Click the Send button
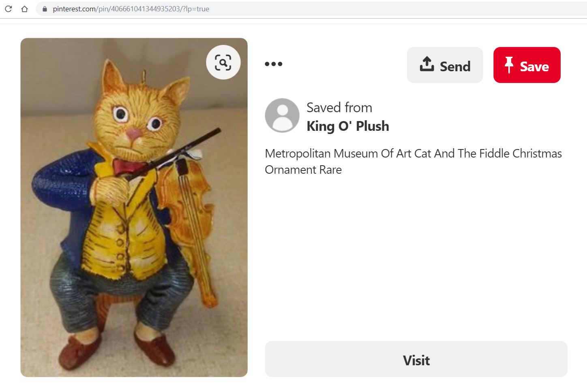This screenshot has height=392, width=587. [x=445, y=65]
